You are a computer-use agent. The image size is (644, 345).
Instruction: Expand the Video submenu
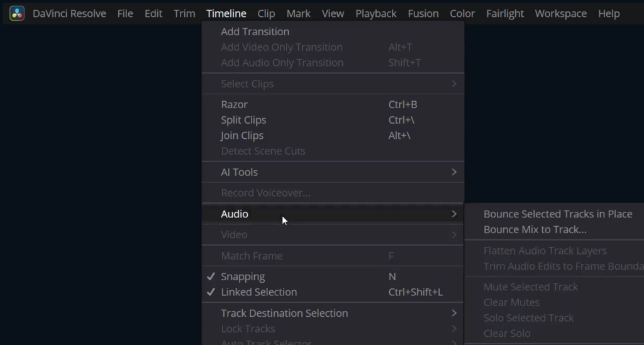tap(333, 234)
